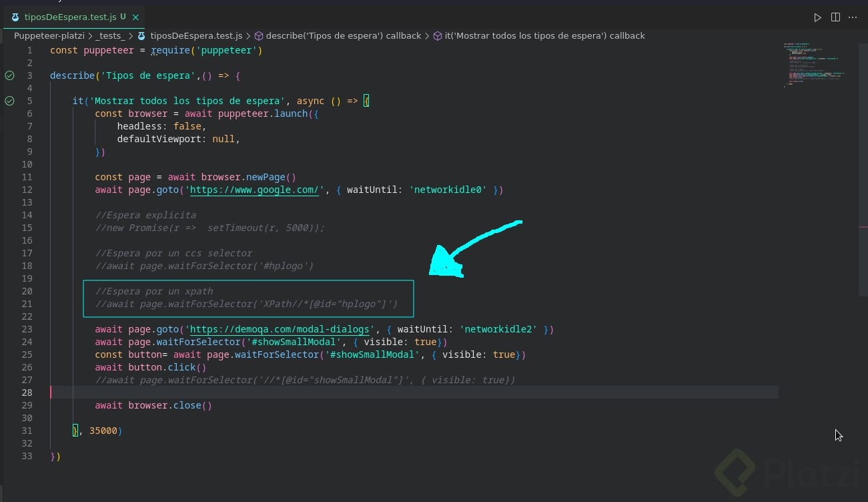868x502 pixels.
Task: Open the Puppeteer-platzi breadcrumb folder
Action: (49, 36)
